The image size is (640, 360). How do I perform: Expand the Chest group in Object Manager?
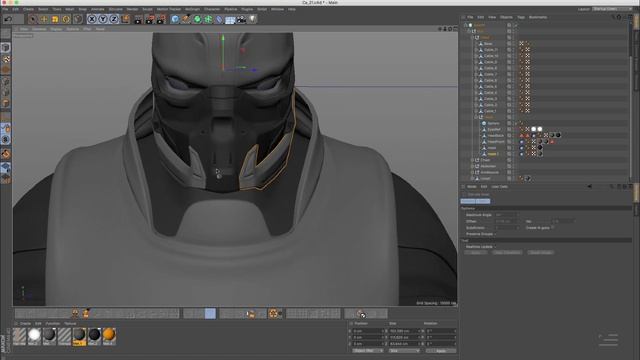[473, 160]
